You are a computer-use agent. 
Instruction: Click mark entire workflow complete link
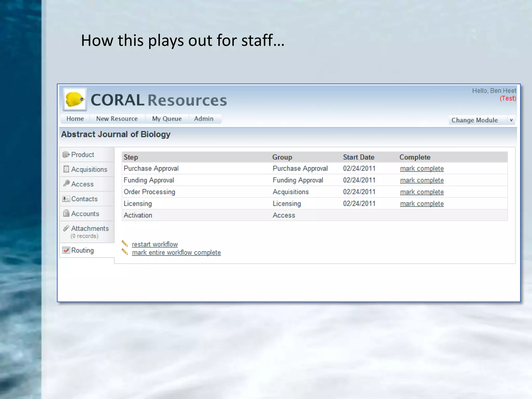coord(176,252)
